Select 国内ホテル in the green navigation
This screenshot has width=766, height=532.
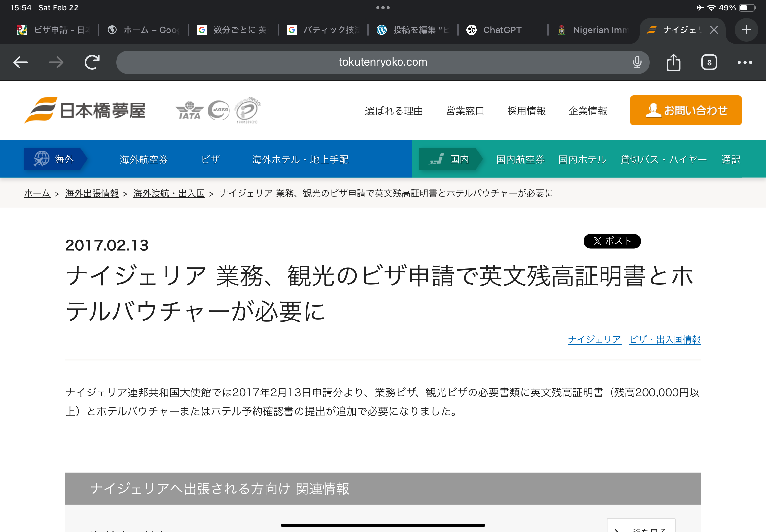[582, 159]
